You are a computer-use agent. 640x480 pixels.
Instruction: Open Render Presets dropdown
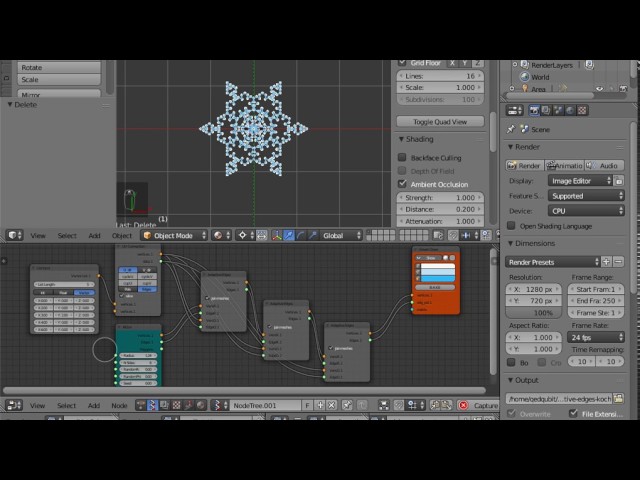(553, 262)
